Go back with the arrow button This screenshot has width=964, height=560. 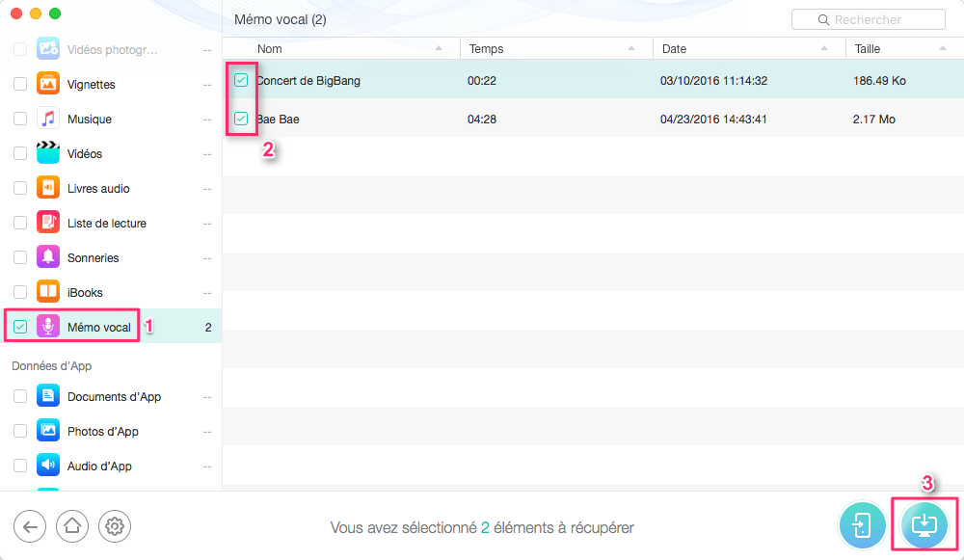(x=30, y=527)
